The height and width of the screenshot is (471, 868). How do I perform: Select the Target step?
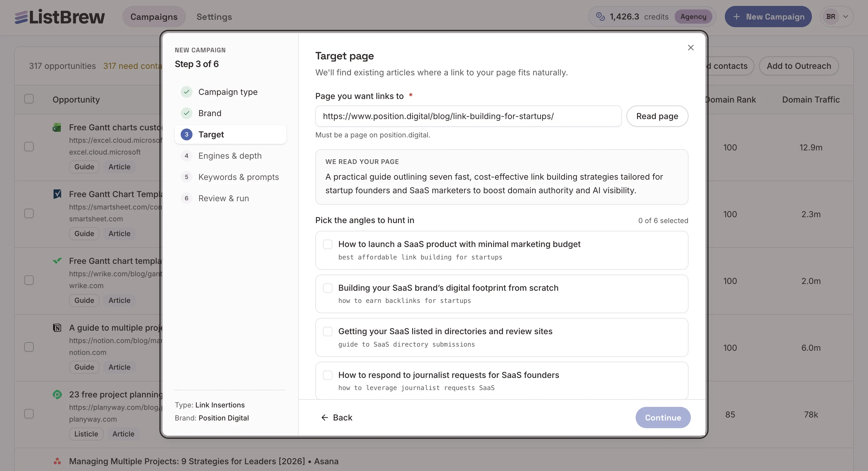point(231,134)
